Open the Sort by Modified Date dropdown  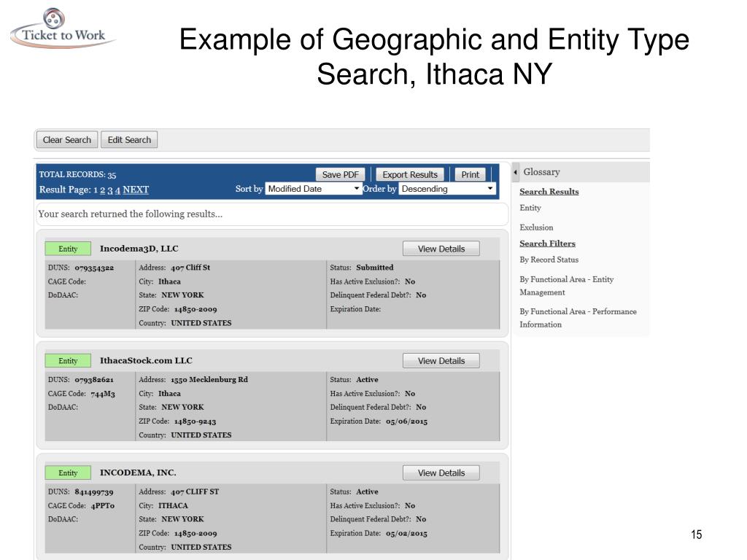pyautogui.click(x=313, y=189)
